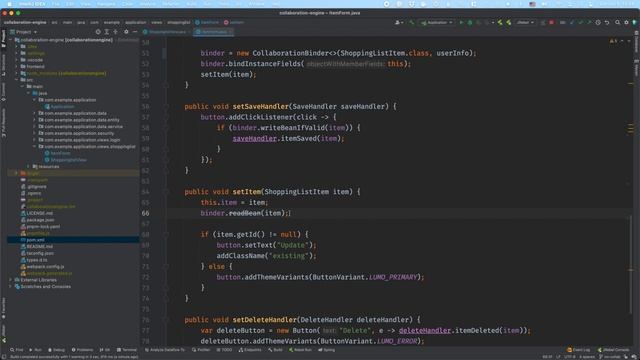
Task: Toggle fold marker at setItem method
Action: pyautogui.click(x=166, y=192)
